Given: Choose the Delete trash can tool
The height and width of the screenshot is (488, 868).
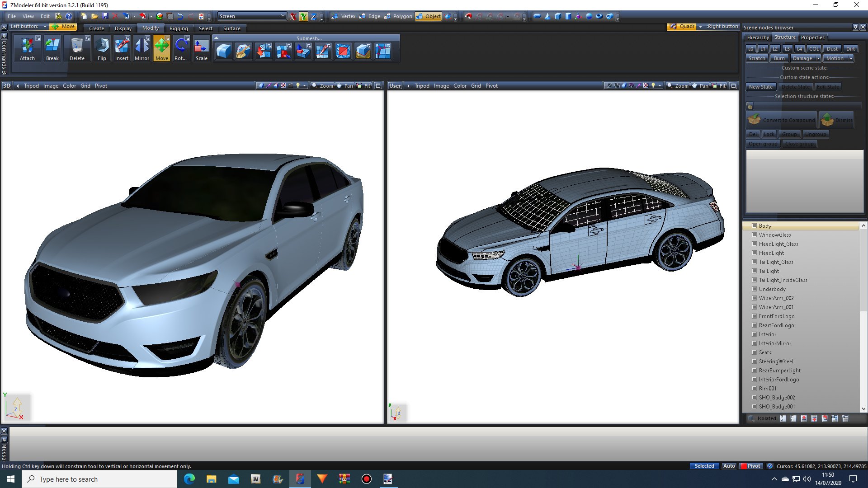Looking at the screenshot, I should tap(77, 49).
